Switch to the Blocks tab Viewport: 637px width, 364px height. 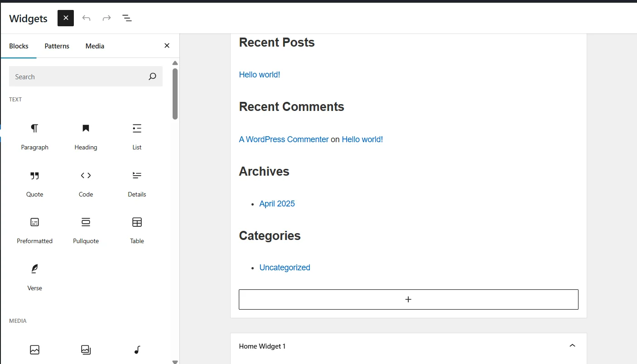(19, 46)
